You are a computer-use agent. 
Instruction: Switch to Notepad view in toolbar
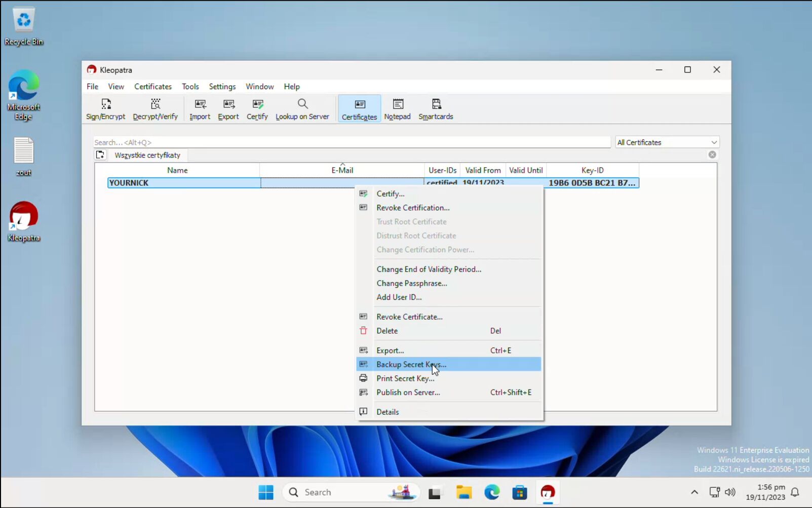tap(397, 109)
